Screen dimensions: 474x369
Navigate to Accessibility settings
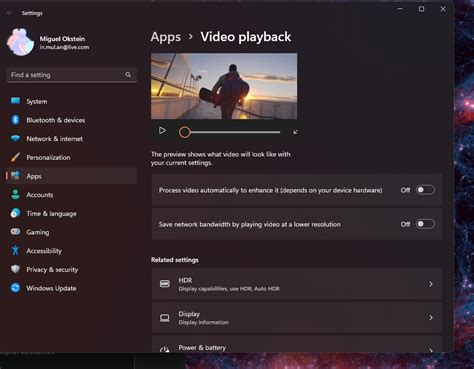click(x=71, y=251)
